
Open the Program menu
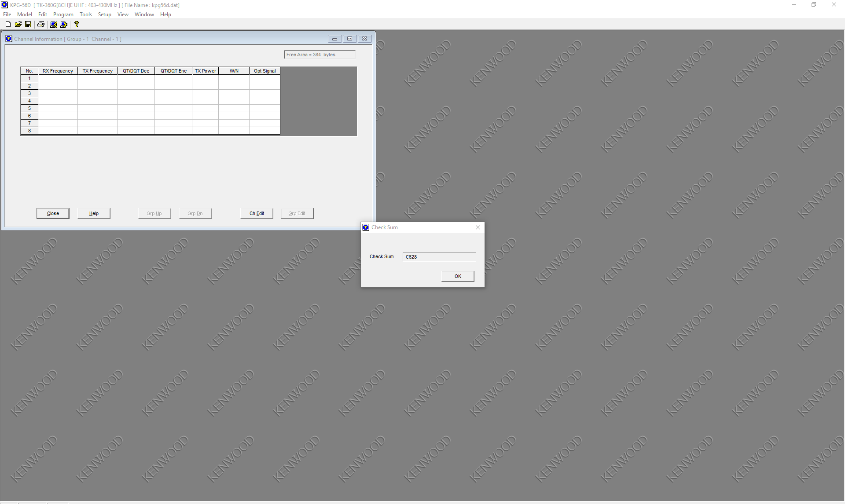point(63,15)
